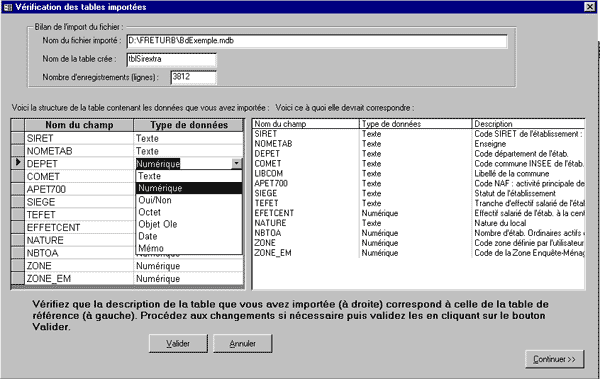Edit the Nombre d'enregistrements field
This screenshot has width=600, height=379.
pyautogui.click(x=193, y=77)
